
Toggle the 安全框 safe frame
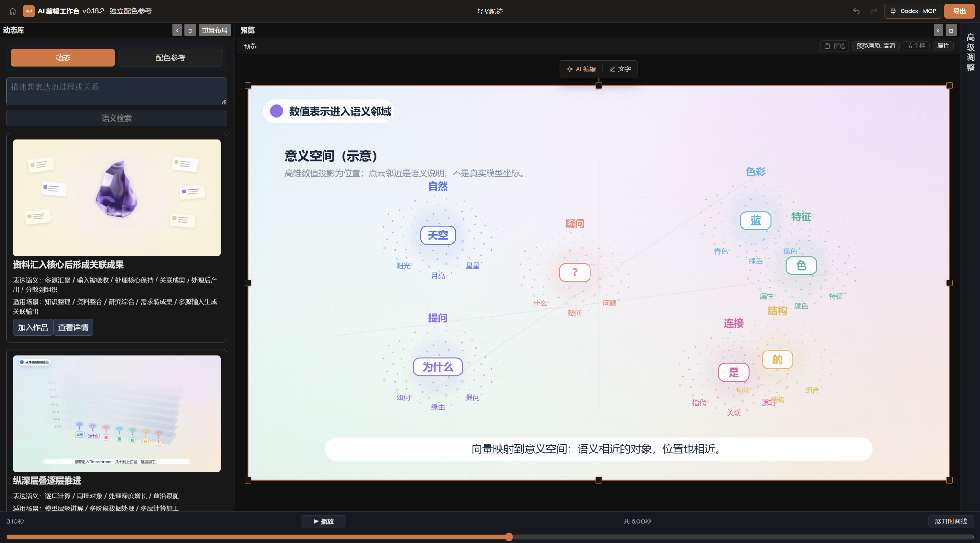916,46
